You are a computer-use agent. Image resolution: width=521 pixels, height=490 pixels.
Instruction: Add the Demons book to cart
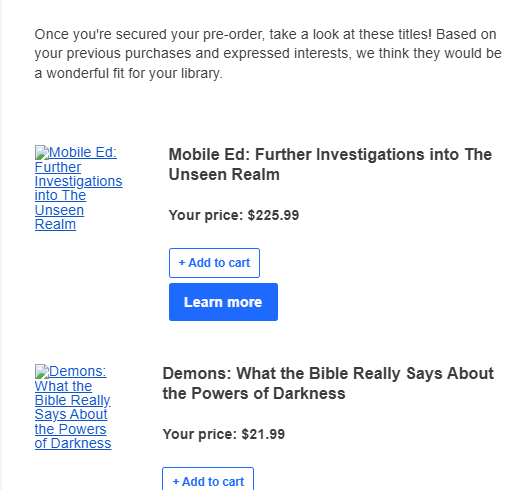208,479
